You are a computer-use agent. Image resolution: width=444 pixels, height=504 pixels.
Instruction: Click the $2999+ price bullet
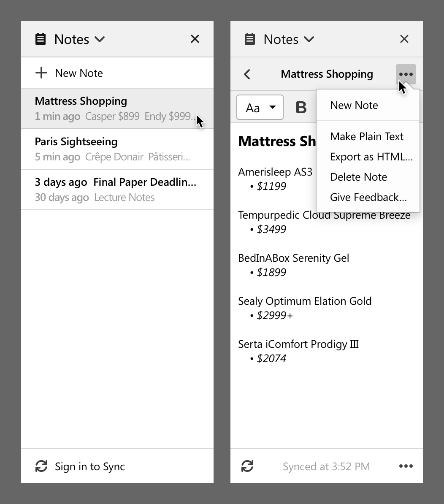point(271,315)
